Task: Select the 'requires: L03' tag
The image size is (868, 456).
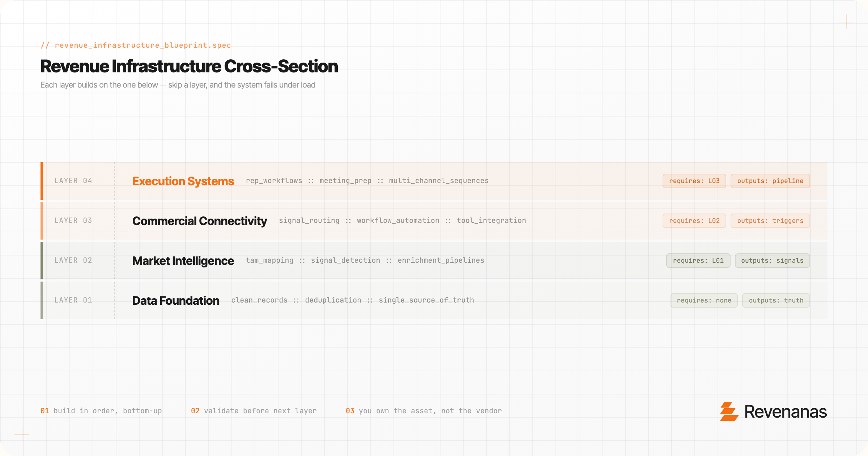Action: [694, 181]
